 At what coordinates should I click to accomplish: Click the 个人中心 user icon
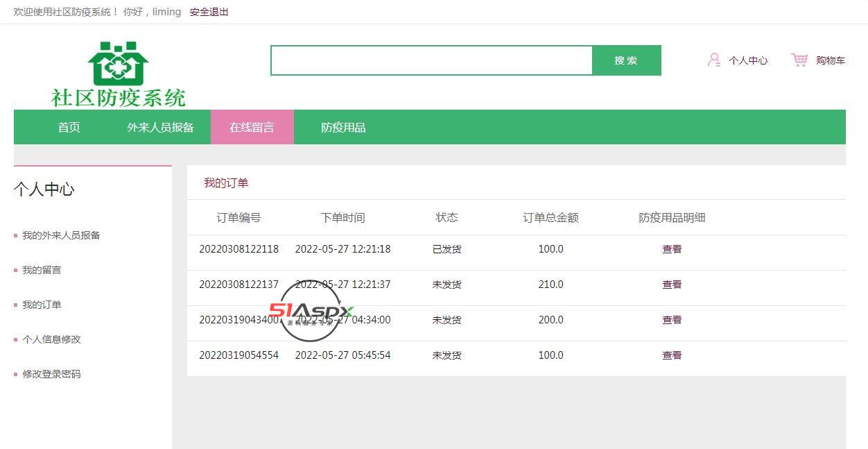pos(714,60)
